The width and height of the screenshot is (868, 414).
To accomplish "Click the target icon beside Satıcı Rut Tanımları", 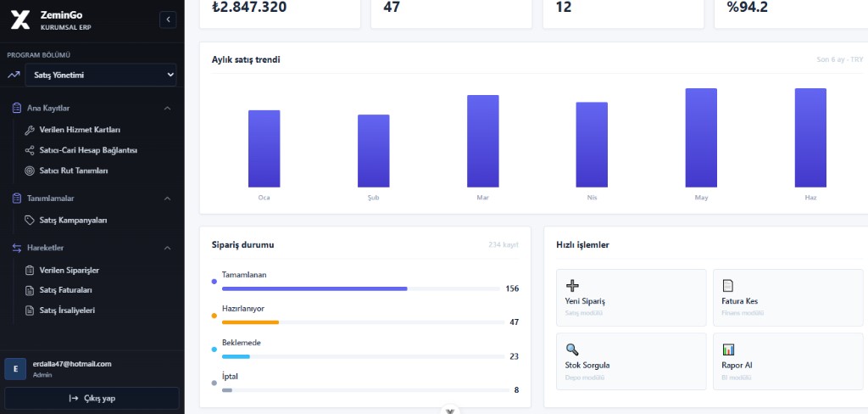I will [30, 171].
